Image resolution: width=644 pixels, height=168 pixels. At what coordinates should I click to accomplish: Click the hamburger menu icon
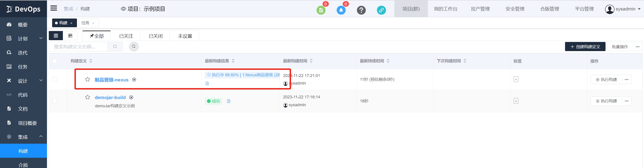click(x=53, y=8)
